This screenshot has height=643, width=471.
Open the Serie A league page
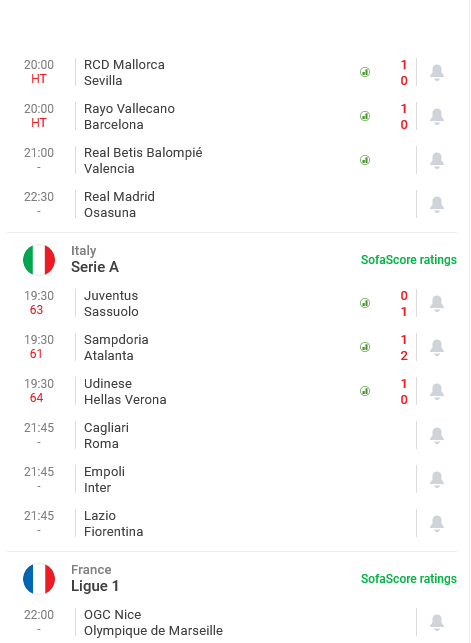95,267
